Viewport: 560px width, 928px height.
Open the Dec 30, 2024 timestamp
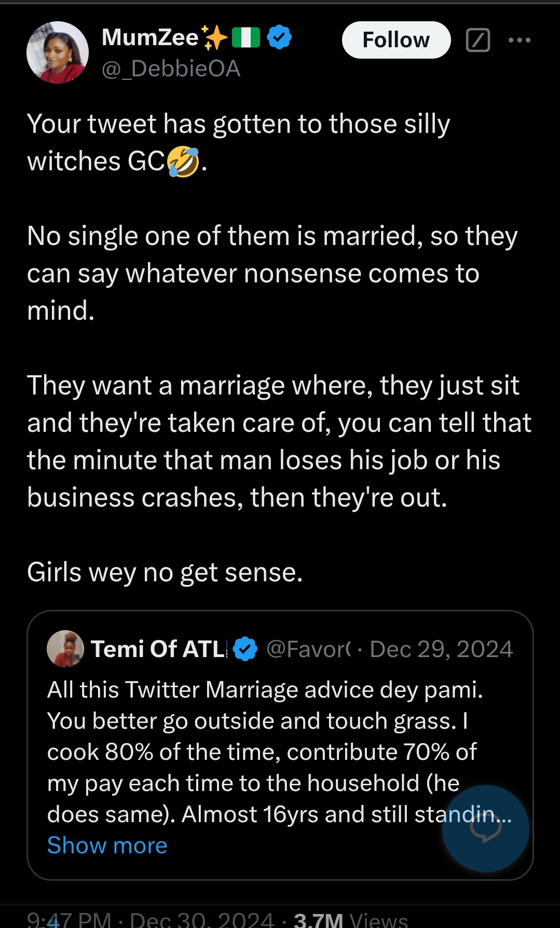pos(201,920)
